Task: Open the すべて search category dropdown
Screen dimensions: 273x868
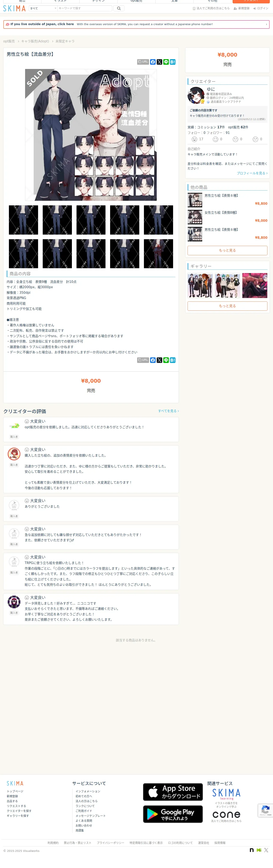Action: point(43,9)
